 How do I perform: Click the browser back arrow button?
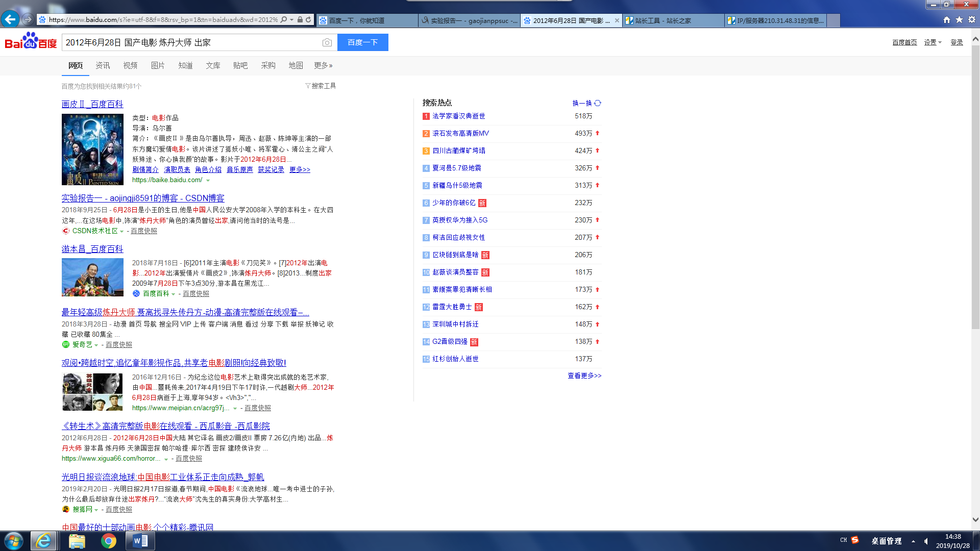[10, 19]
